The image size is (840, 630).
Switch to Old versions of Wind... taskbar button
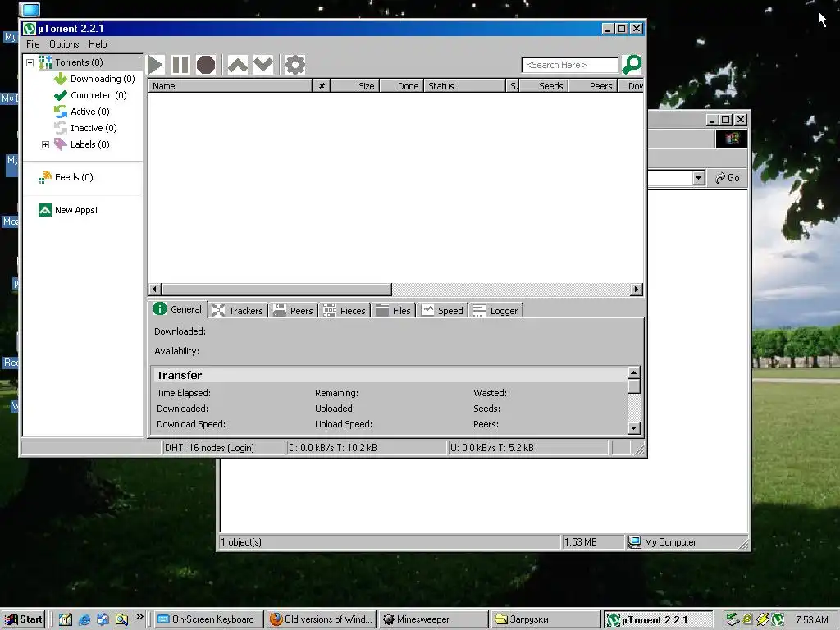tap(321, 619)
